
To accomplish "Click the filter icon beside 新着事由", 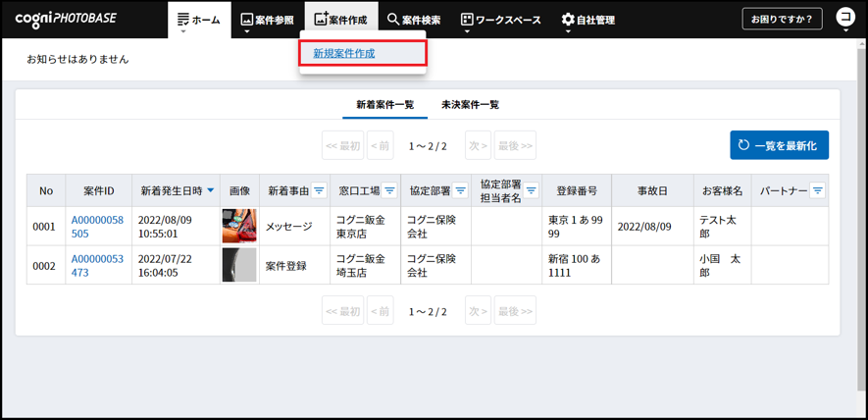I will pos(319,191).
